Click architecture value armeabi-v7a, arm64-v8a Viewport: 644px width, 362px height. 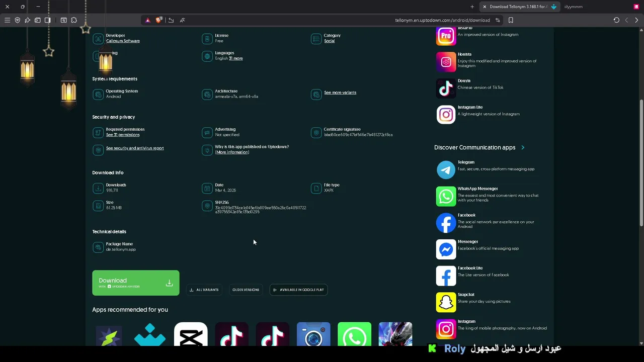236,97
